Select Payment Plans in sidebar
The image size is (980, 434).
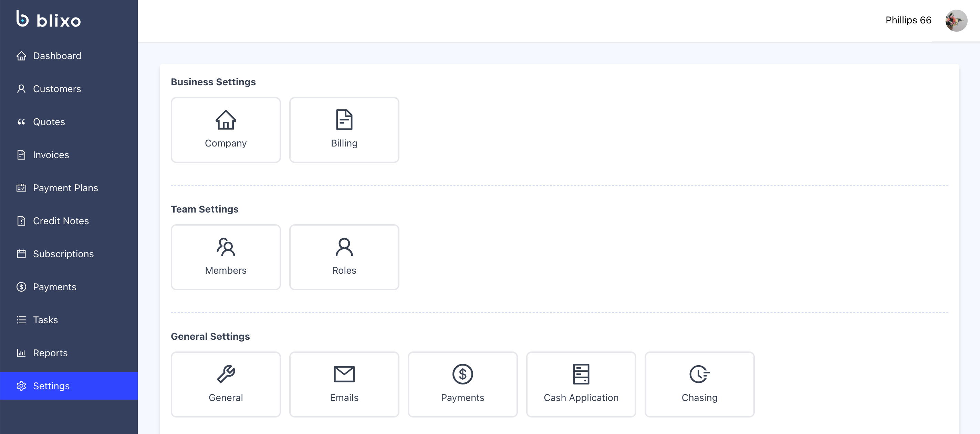tap(65, 188)
